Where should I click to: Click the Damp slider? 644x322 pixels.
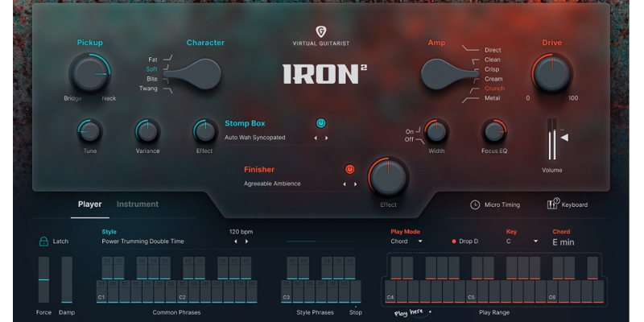pyautogui.click(x=67, y=280)
